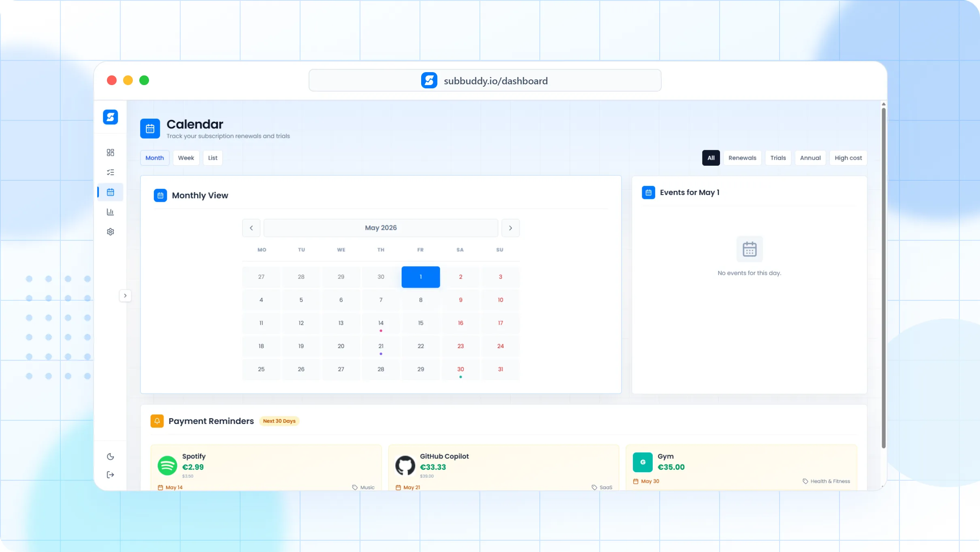Go to previous month with left chevron

click(251, 228)
